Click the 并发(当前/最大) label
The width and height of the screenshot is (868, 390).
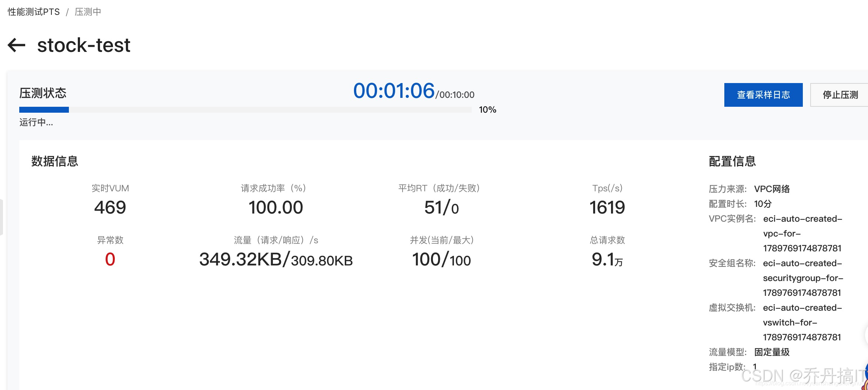pyautogui.click(x=442, y=240)
